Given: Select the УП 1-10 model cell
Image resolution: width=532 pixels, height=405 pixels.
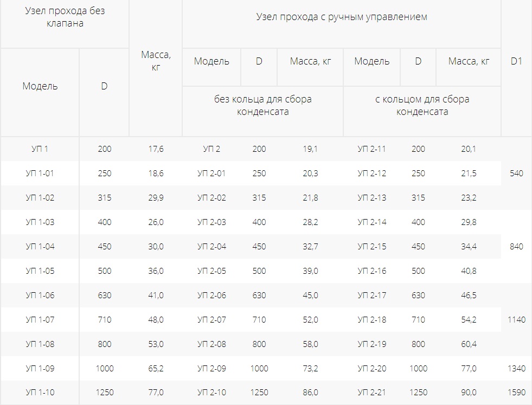Looking at the screenshot, I should pyautogui.click(x=40, y=393).
